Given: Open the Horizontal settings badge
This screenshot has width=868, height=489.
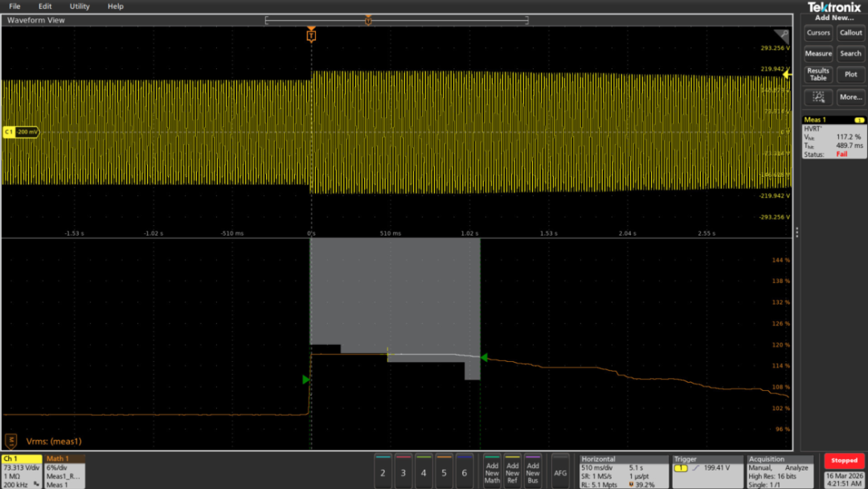Looking at the screenshot, I should pyautogui.click(x=624, y=471).
